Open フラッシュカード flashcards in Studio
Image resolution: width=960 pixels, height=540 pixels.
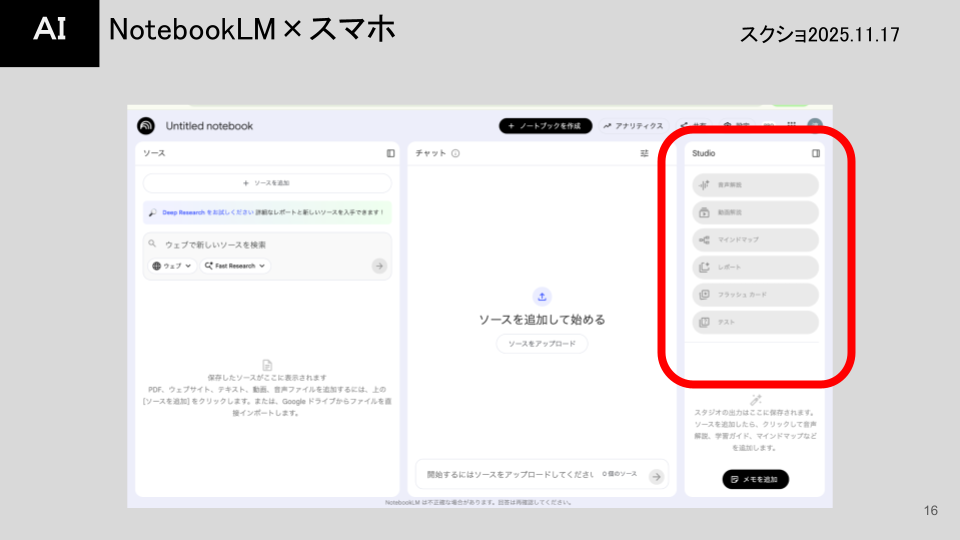tap(755, 295)
